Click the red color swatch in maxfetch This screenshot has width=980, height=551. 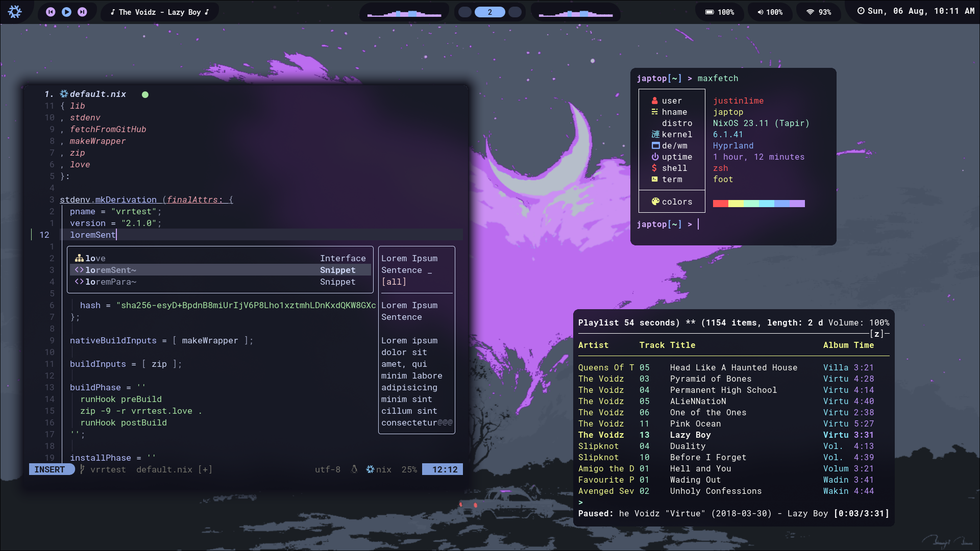pos(720,204)
